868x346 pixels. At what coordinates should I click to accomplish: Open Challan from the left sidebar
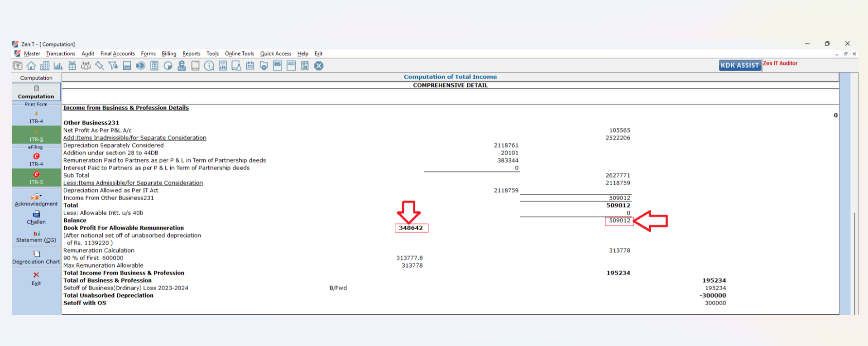[x=36, y=217]
